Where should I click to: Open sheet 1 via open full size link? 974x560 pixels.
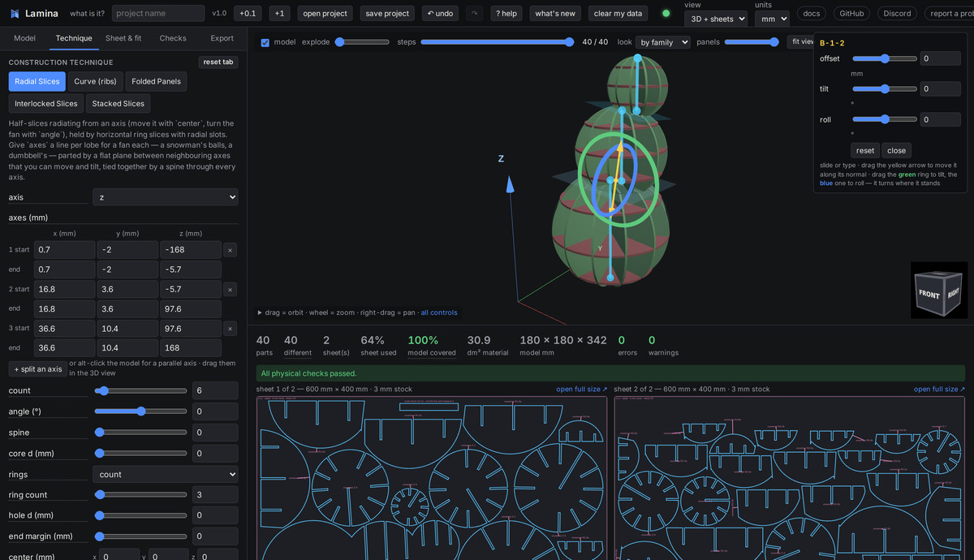click(581, 390)
